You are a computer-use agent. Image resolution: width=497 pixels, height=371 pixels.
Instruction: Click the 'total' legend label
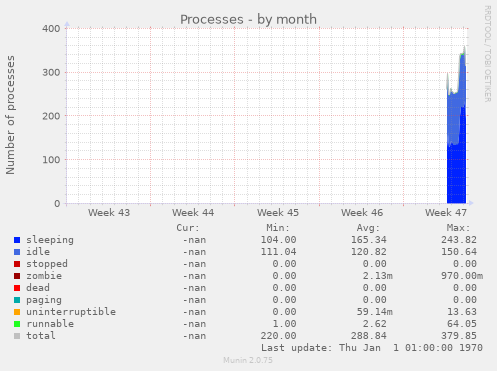pos(41,336)
